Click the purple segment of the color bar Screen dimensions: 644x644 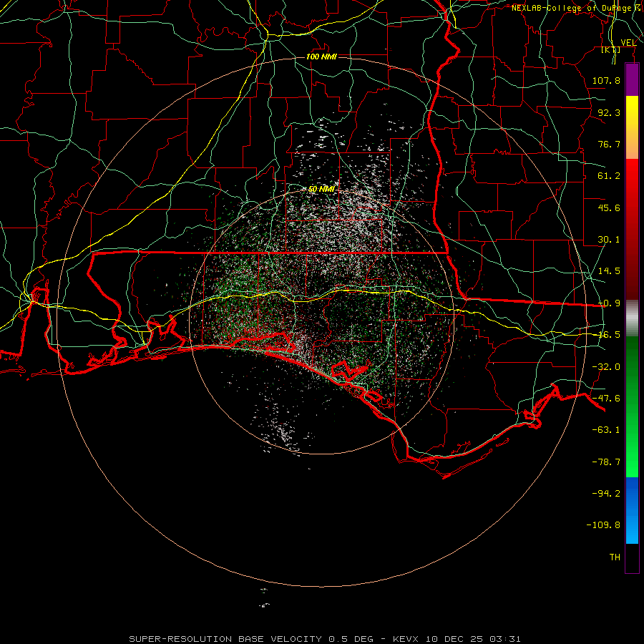tap(632, 80)
